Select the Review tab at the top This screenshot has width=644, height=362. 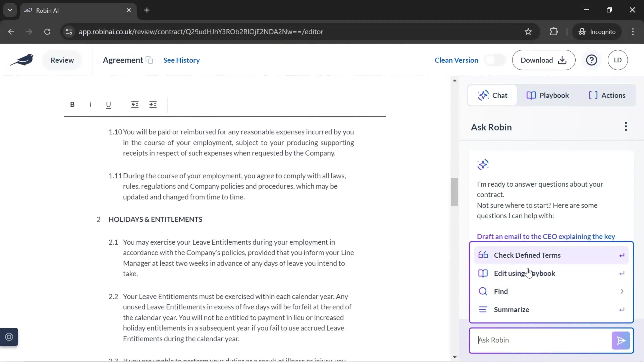pos(62,60)
